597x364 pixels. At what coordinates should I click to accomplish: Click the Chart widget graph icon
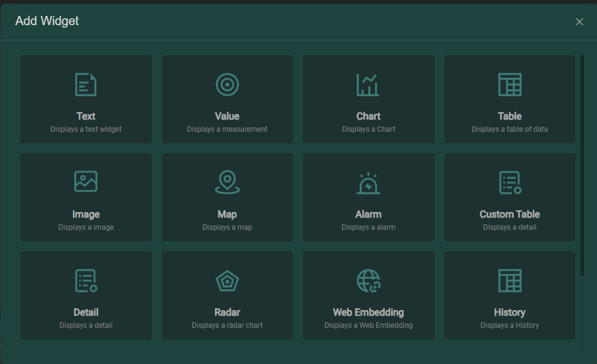pyautogui.click(x=368, y=85)
